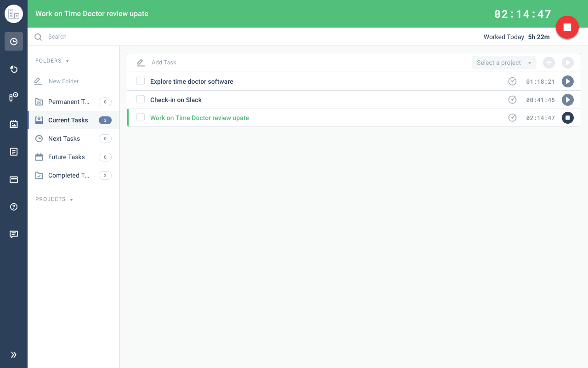Open the help question mark icon
The height and width of the screenshot is (368, 588).
pos(14,207)
